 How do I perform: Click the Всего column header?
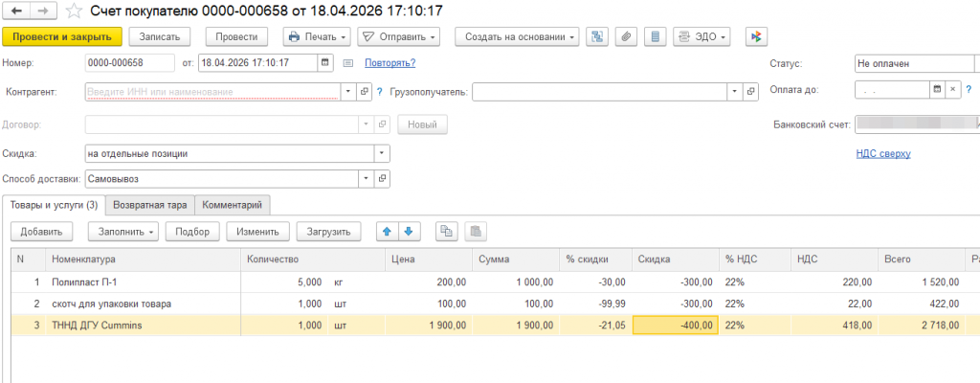(920, 259)
